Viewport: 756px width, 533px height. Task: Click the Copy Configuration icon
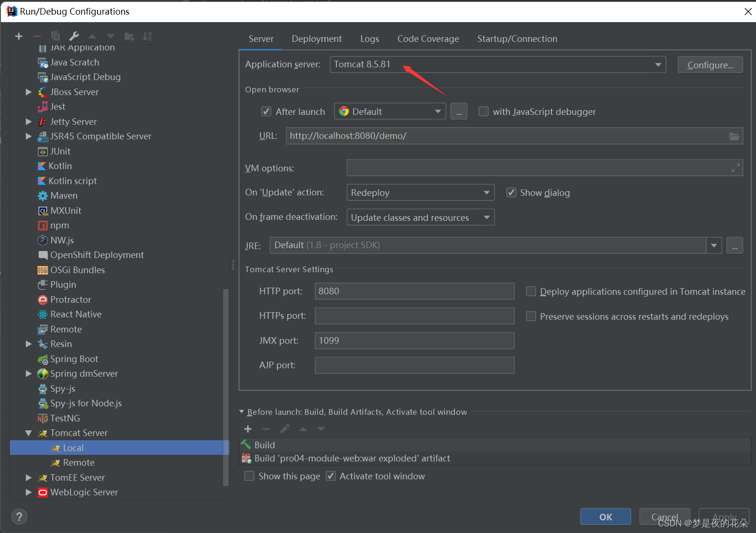56,36
